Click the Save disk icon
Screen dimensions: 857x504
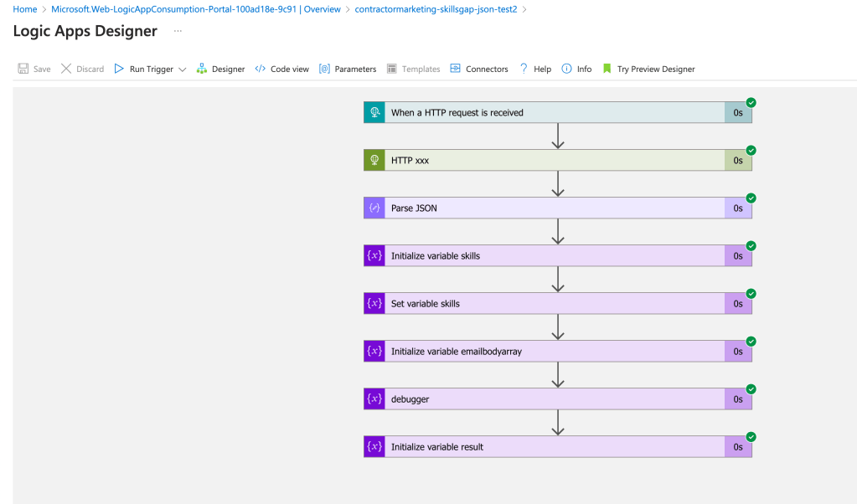[x=23, y=69]
